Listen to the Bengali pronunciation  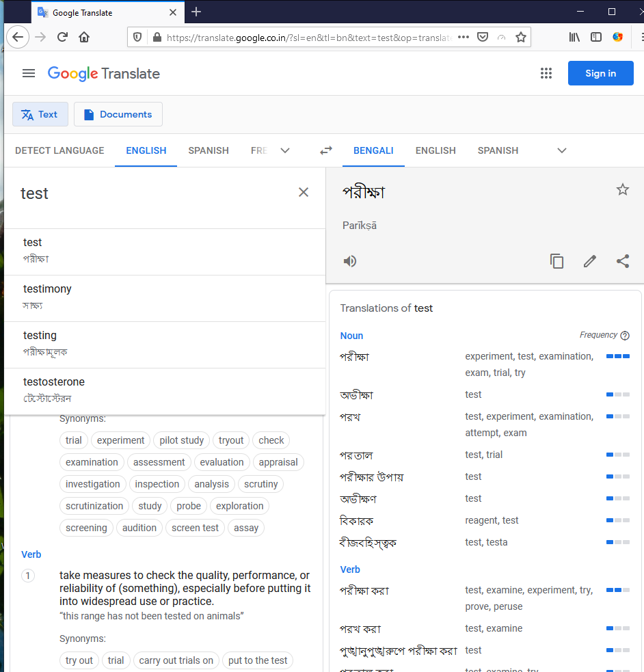[x=350, y=261]
